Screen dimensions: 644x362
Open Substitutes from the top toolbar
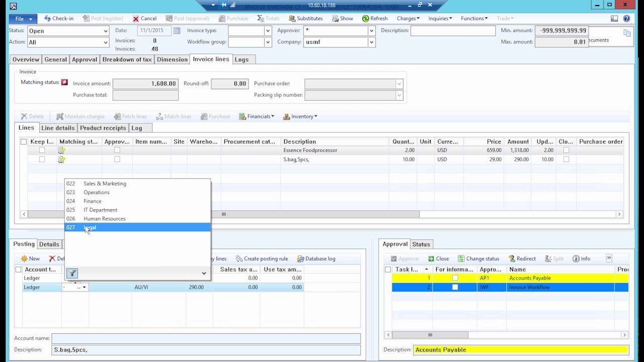coord(306,19)
